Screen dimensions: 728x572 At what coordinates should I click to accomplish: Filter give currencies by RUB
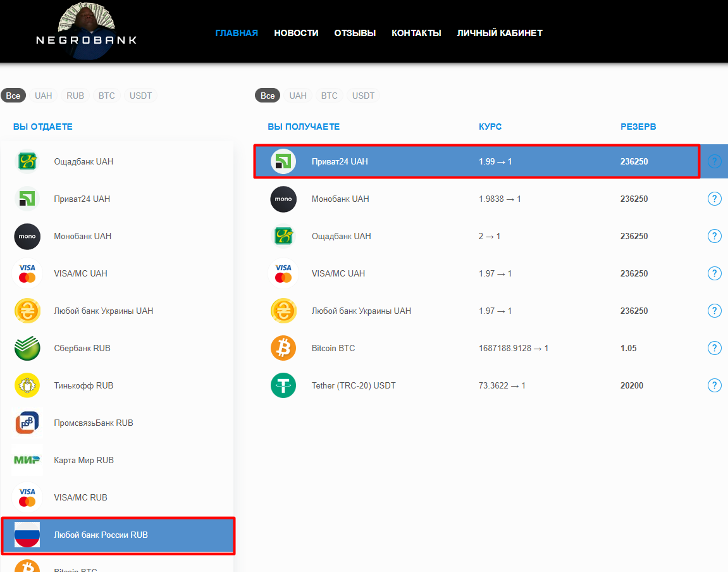75,96
